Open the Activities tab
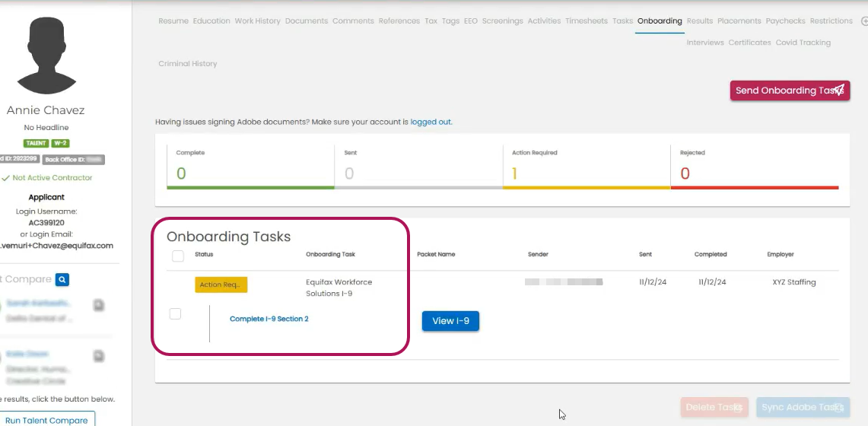The height and width of the screenshot is (426, 868). tap(544, 21)
